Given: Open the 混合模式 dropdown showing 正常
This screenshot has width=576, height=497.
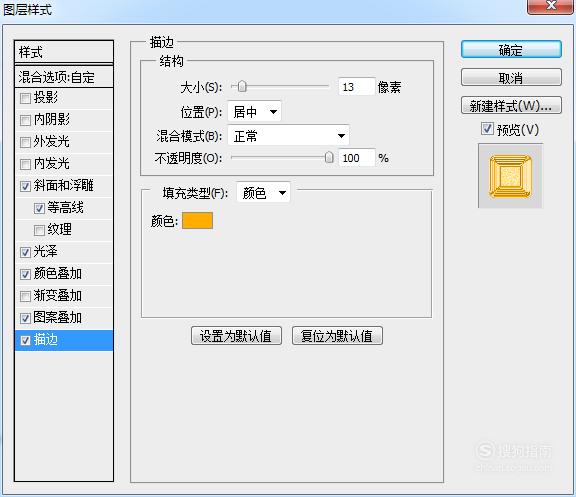Looking at the screenshot, I should coord(288,136).
